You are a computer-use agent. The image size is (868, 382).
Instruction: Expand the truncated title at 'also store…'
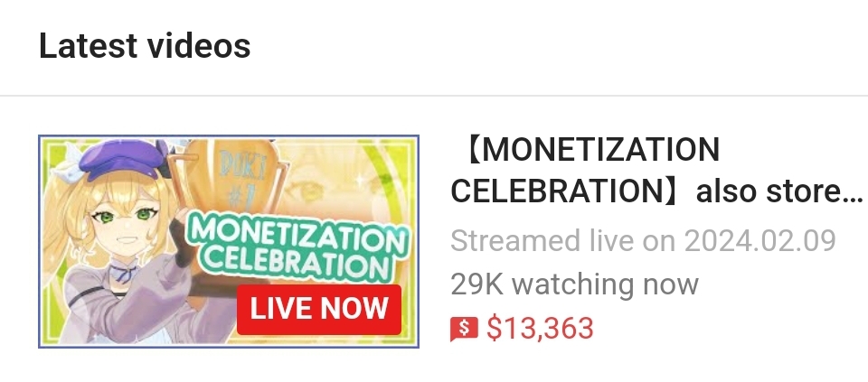pos(778,191)
